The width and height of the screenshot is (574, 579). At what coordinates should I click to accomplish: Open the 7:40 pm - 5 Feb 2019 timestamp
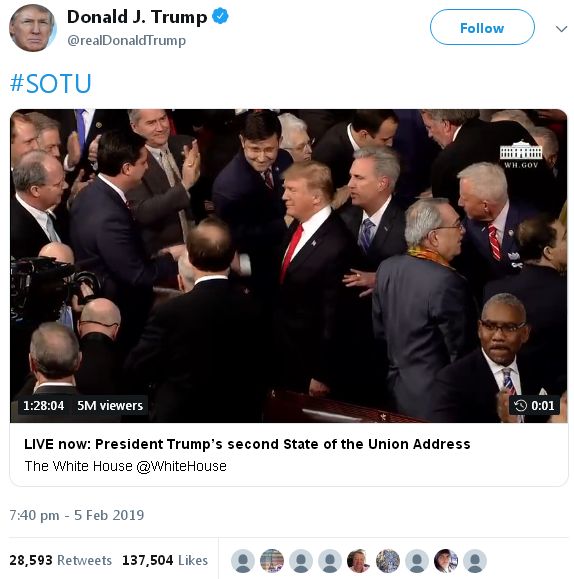click(x=77, y=515)
